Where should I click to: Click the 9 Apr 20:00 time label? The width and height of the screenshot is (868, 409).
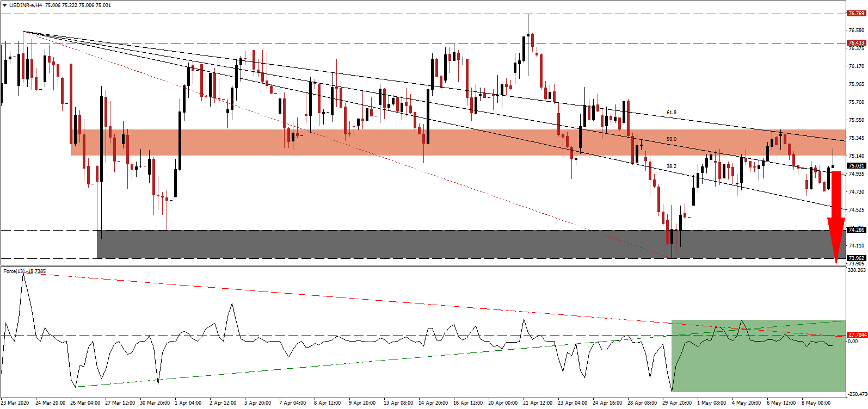362,403
